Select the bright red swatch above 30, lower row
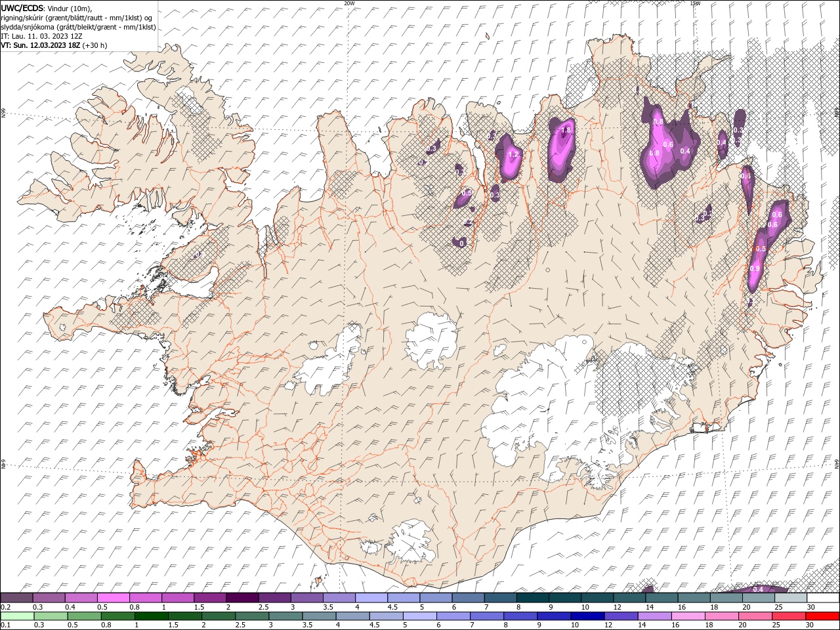840x630 pixels. pos(823,616)
